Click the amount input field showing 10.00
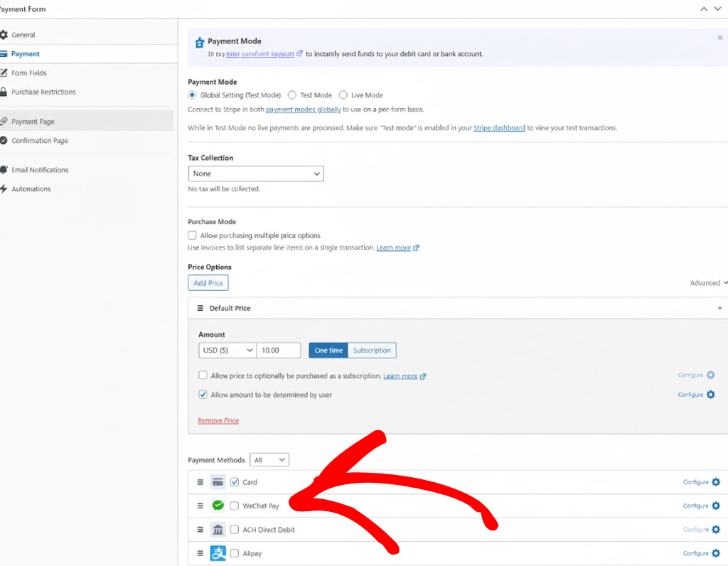Viewport: 728px width, 566px height. (x=279, y=351)
